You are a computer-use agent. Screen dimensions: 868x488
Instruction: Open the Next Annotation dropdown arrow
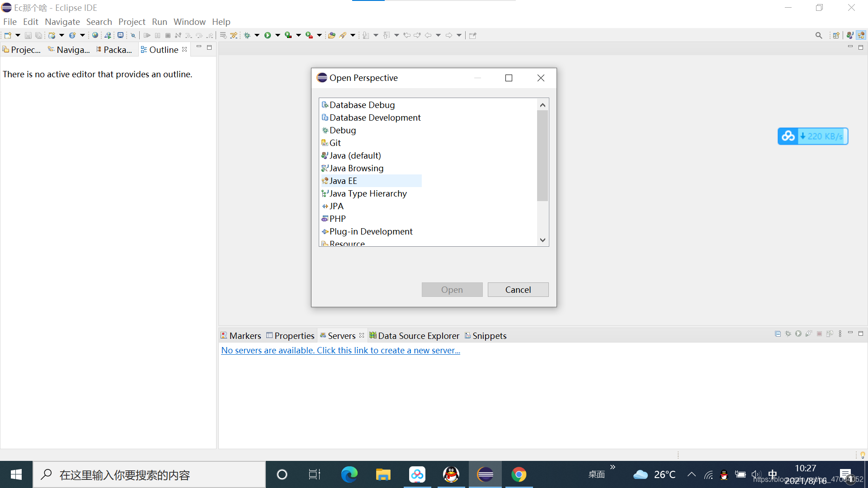point(376,35)
